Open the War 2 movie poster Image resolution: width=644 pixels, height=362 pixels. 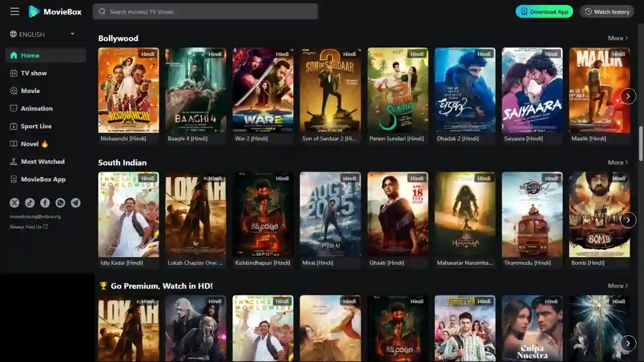click(263, 89)
